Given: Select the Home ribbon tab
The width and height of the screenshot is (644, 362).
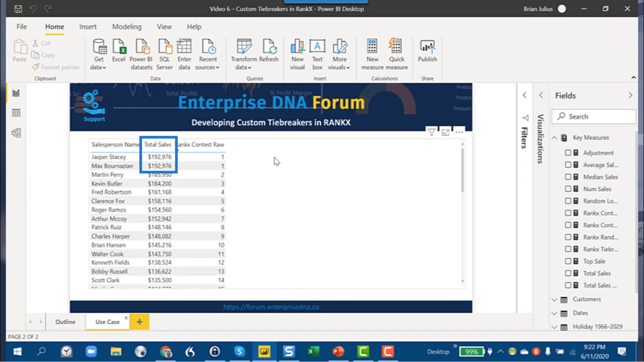Looking at the screenshot, I should (55, 27).
